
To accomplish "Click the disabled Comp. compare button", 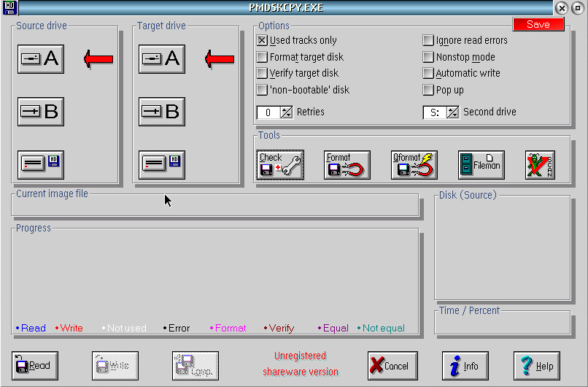I will 196,366.
